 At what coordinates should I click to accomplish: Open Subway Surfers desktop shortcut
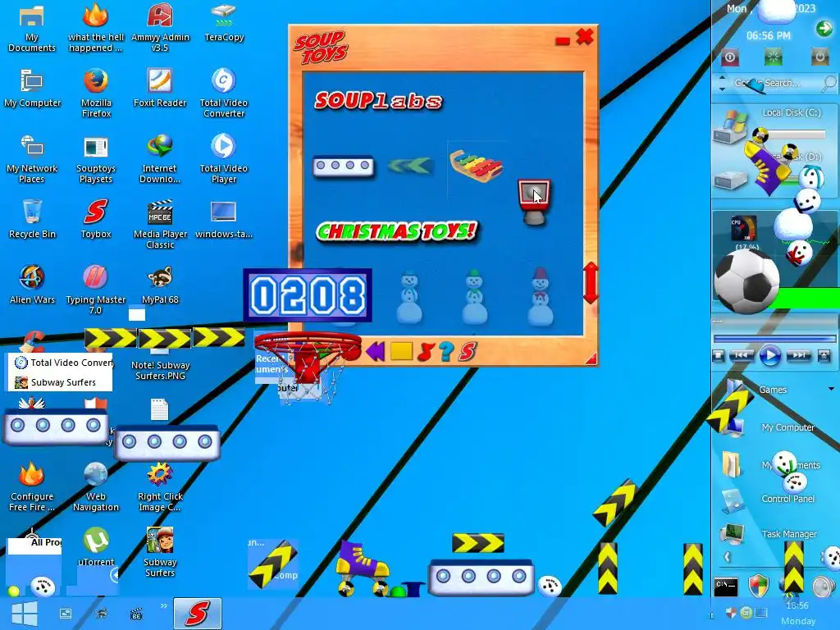160,552
